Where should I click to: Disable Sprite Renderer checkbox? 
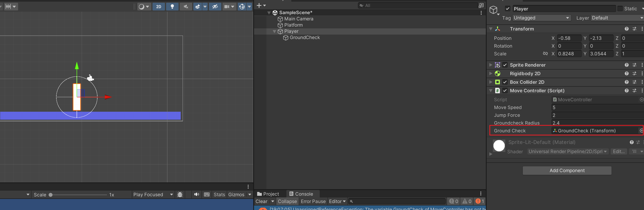tap(505, 65)
